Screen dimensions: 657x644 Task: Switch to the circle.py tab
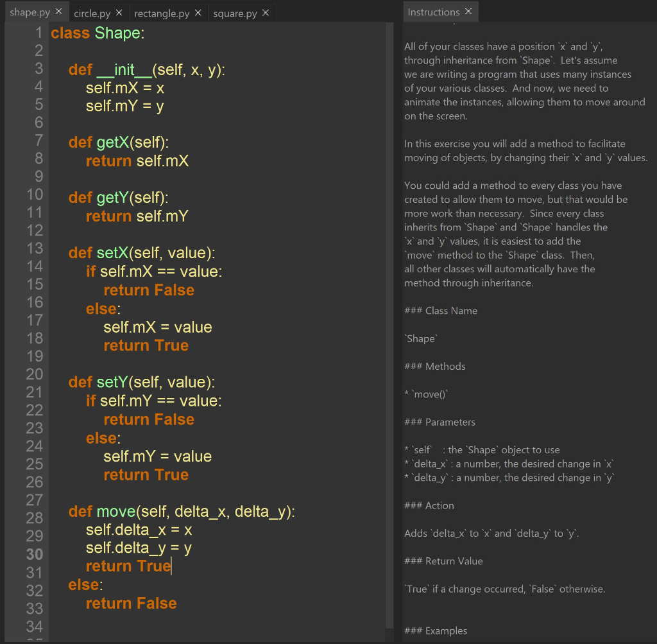click(92, 12)
